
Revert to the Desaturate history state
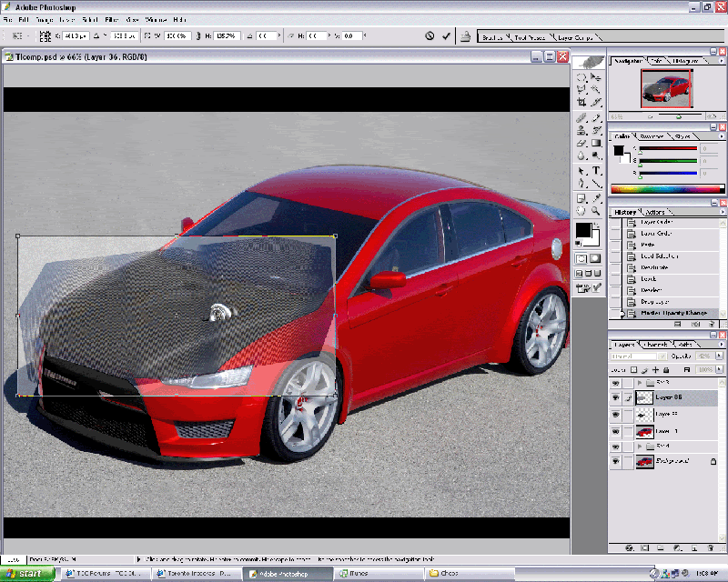click(x=655, y=269)
